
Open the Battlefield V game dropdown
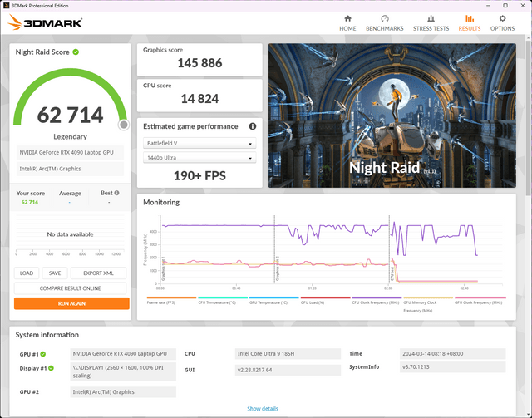coord(199,143)
